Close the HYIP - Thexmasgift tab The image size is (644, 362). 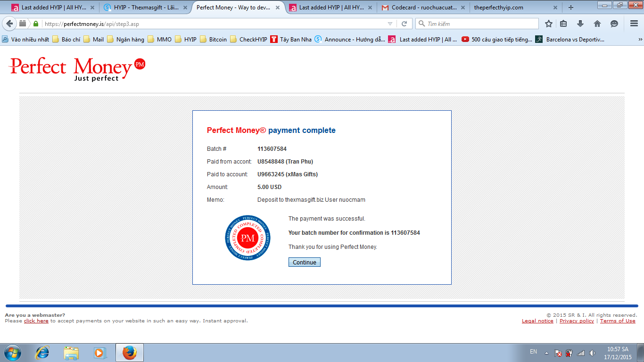point(185,8)
